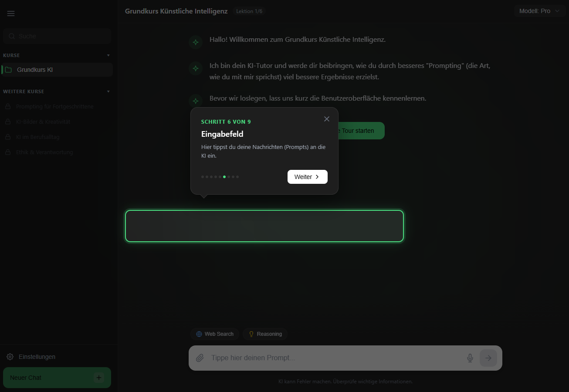The image size is (569, 392).
Task: Click the folder icon next to Grundkurs KI
Action: (9, 69)
